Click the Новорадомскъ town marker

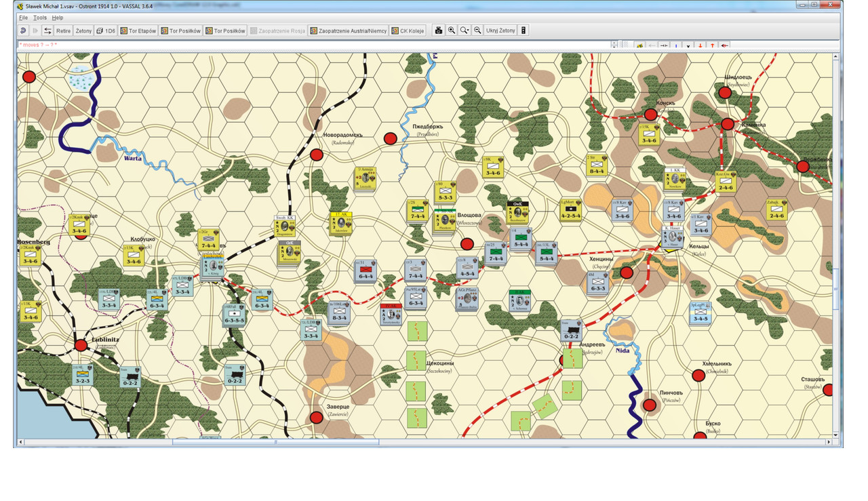click(316, 155)
